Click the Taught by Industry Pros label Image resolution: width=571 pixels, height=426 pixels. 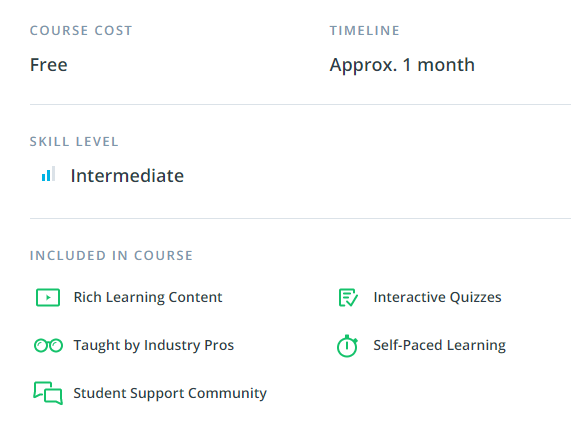pos(154,345)
